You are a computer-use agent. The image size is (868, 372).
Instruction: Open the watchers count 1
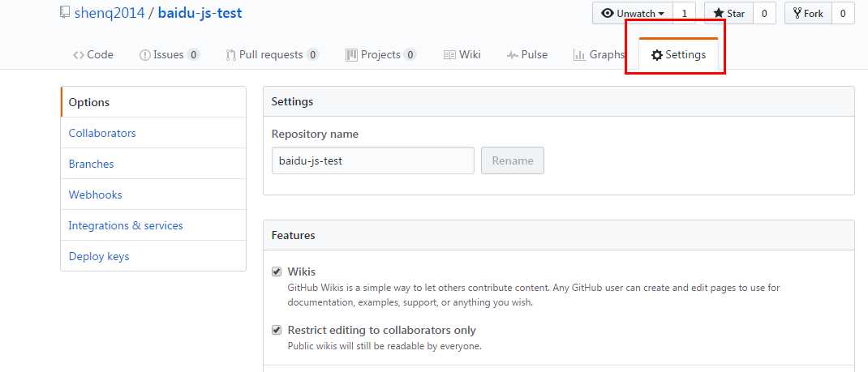pyautogui.click(x=684, y=13)
